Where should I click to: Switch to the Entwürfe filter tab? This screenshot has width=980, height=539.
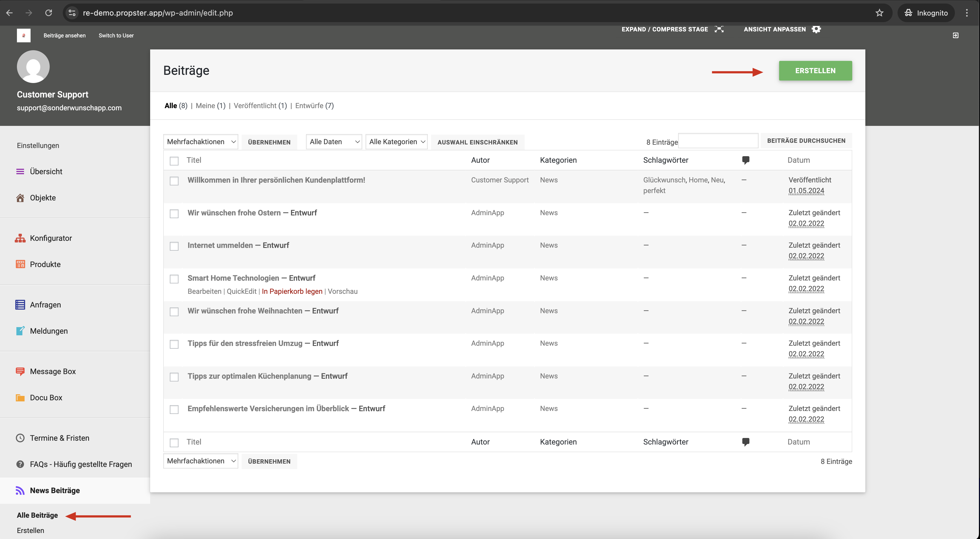tap(309, 106)
